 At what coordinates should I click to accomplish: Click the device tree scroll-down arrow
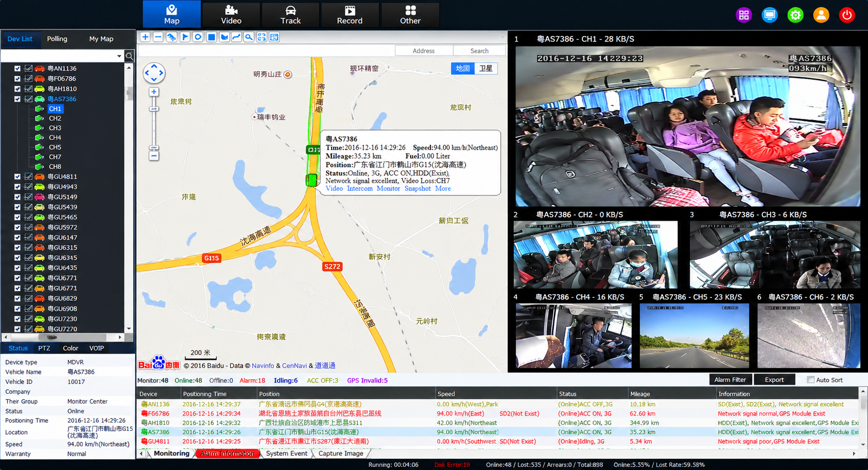tap(129, 329)
